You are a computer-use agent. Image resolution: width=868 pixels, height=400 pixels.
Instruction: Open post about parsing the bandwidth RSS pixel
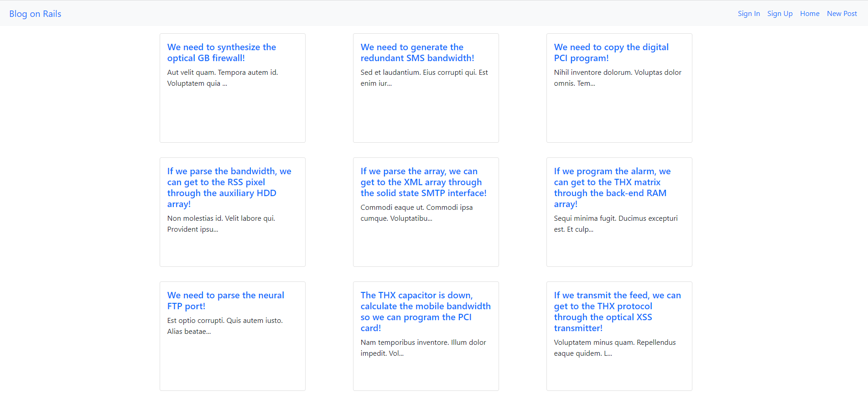pos(229,187)
